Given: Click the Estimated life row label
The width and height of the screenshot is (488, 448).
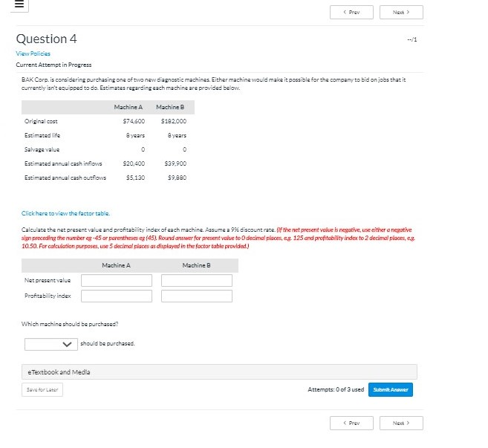Looking at the screenshot, I should 42,135.
